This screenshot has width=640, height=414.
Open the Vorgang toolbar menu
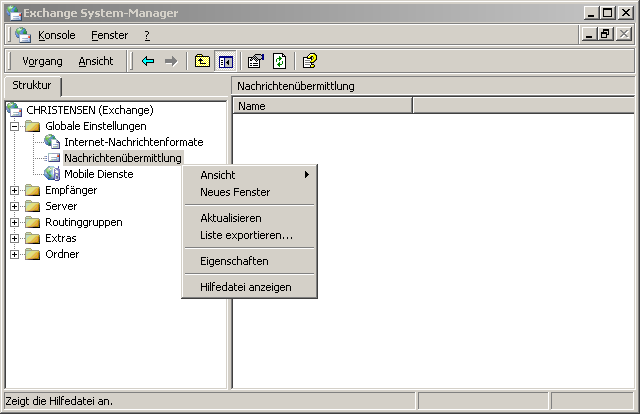point(42,61)
